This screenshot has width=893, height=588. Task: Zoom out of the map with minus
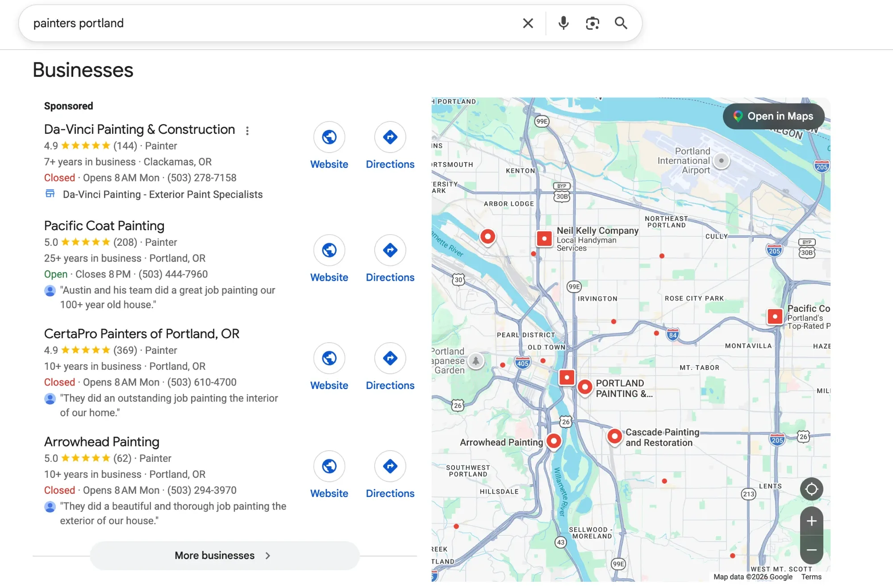pyautogui.click(x=811, y=550)
